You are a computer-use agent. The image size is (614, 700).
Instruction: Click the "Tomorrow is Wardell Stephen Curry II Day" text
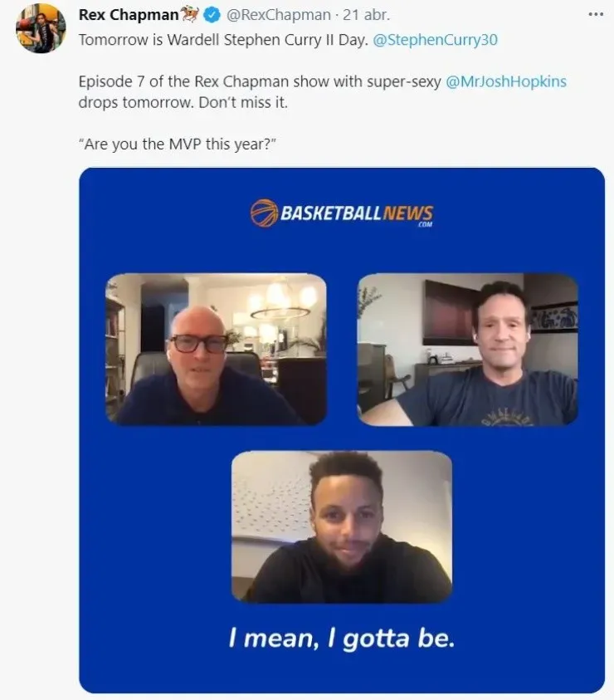click(223, 40)
